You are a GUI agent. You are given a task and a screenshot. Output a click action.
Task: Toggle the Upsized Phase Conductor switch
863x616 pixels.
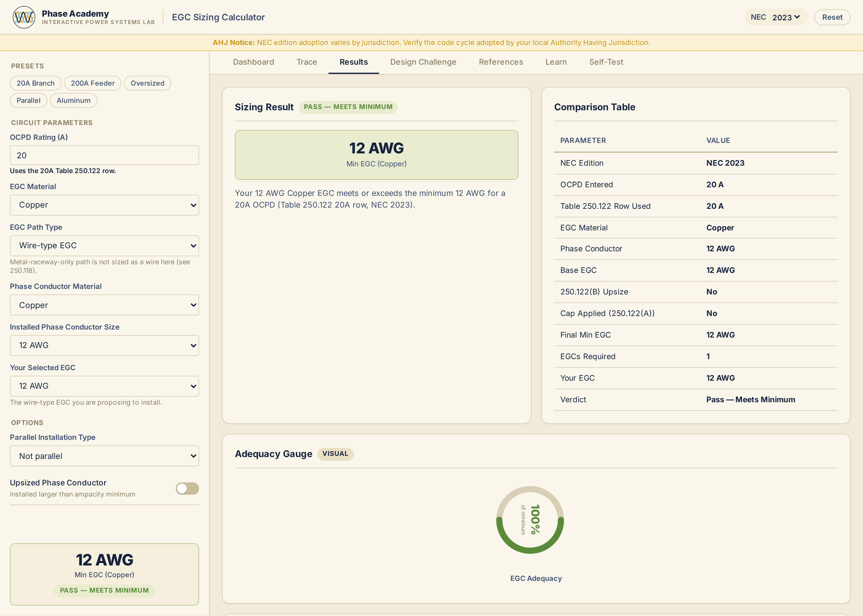(187, 488)
